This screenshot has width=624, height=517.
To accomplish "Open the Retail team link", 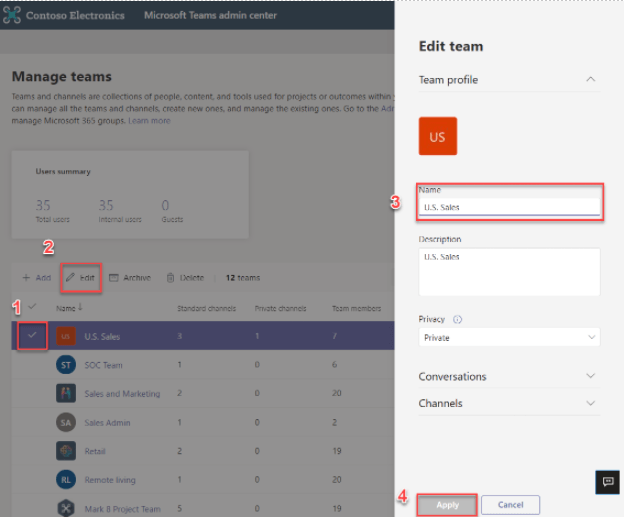I will pos(95,451).
